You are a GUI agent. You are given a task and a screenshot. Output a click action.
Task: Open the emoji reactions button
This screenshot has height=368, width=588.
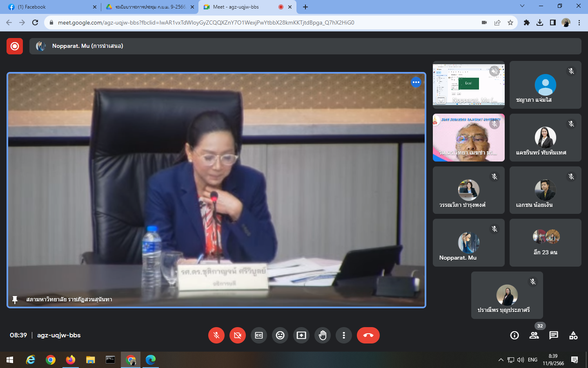pos(280,335)
